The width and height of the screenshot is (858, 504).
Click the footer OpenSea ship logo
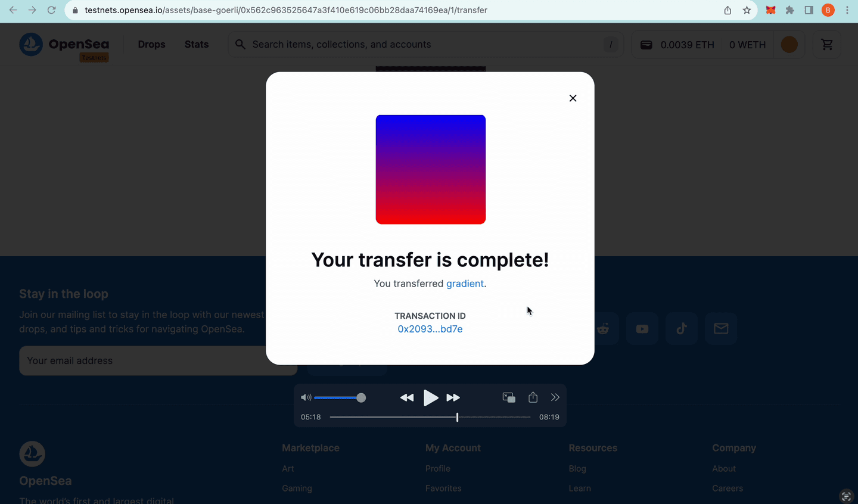pos(32,454)
